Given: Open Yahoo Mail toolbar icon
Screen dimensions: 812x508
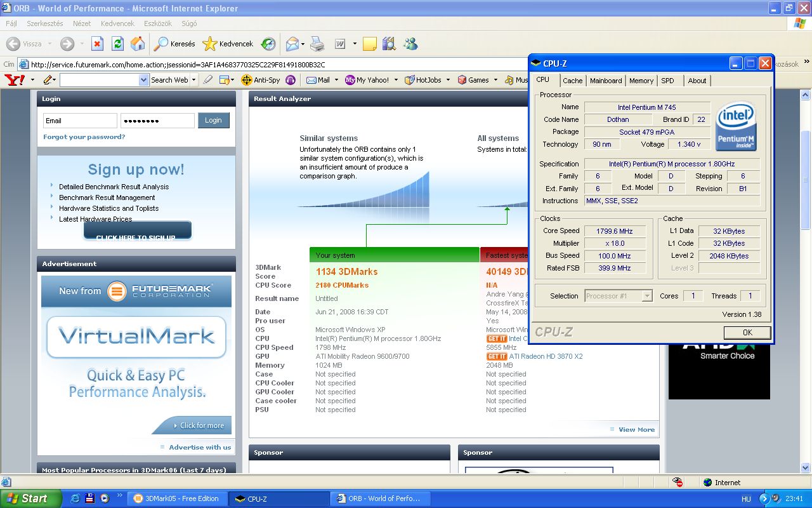Looking at the screenshot, I should (x=318, y=80).
